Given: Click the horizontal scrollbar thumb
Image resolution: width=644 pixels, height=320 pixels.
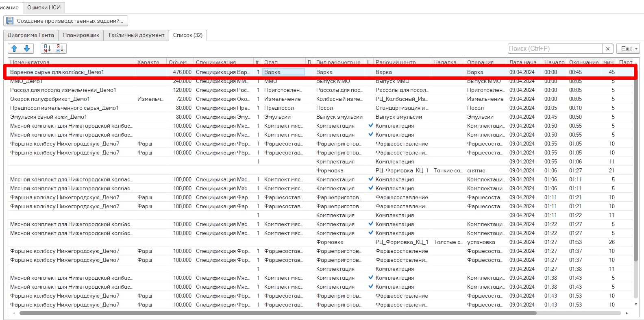Looking at the screenshot, I should click(x=278, y=313).
